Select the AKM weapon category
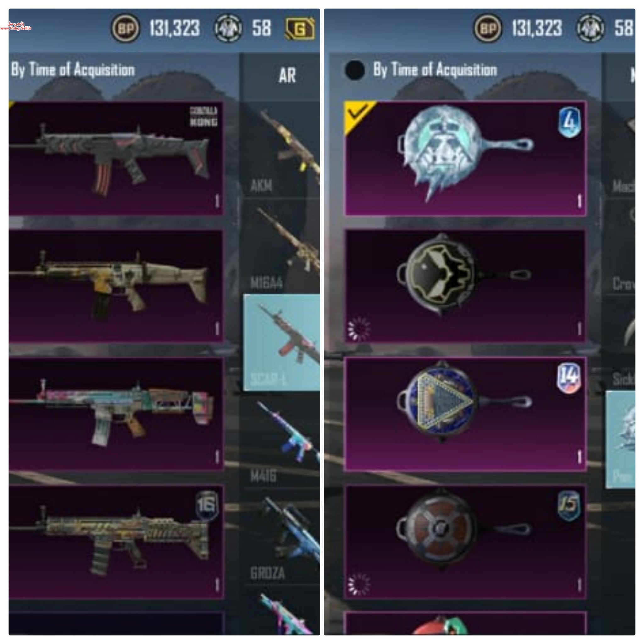The height and width of the screenshot is (644, 644). tap(282, 150)
